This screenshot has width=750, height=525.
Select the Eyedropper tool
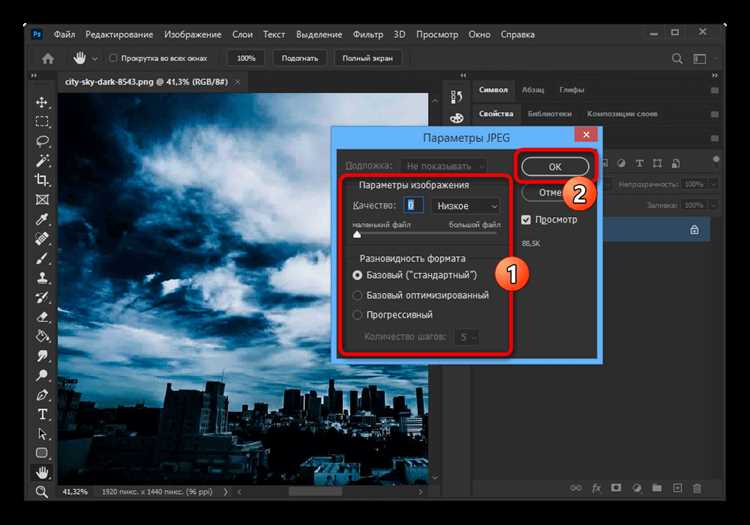coord(42,219)
